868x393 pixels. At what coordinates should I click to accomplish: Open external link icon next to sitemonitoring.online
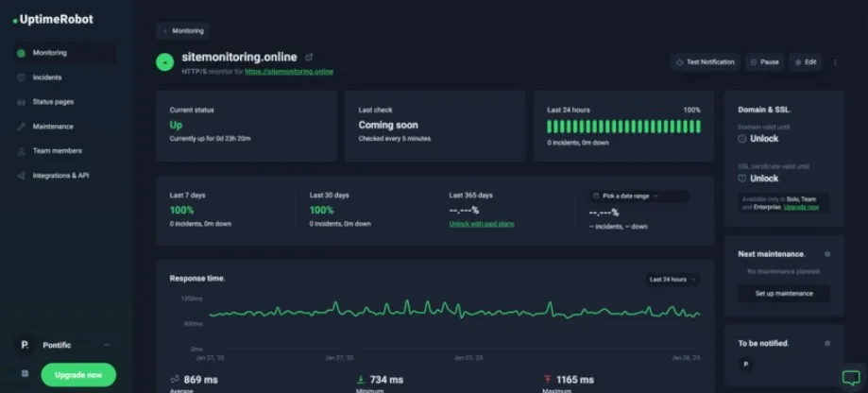click(310, 57)
